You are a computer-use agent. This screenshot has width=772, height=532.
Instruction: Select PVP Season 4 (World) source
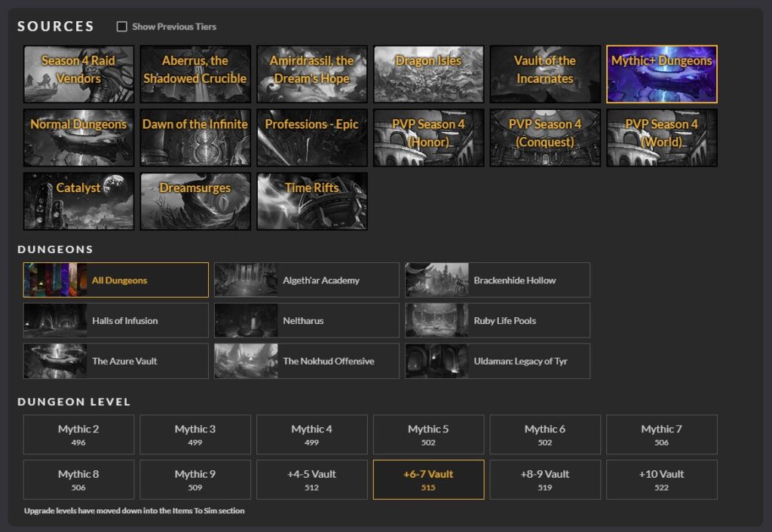(662, 138)
